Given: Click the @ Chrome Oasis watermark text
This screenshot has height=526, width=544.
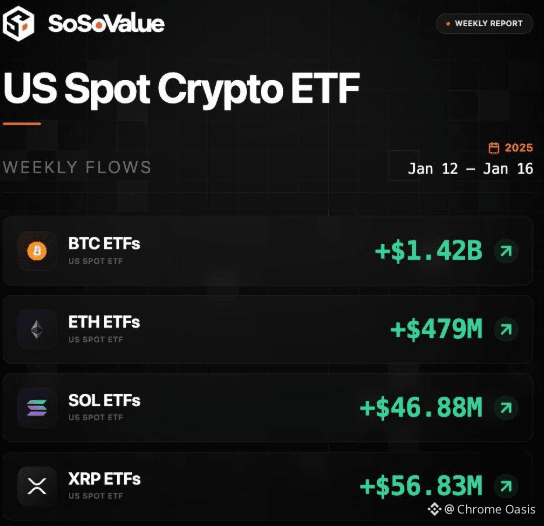Looking at the screenshot, I should (x=490, y=509).
